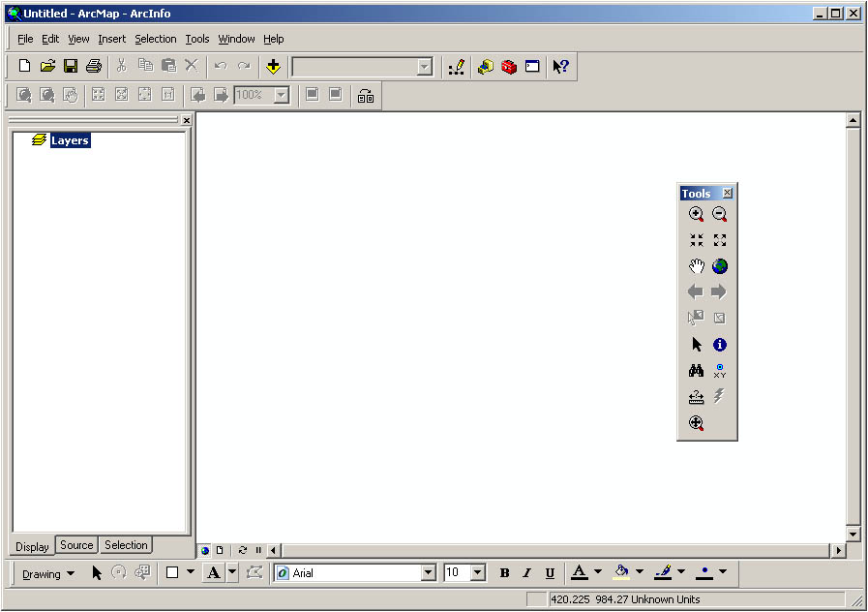Open the Arial font dropdown
868x612 pixels.
[x=429, y=572]
